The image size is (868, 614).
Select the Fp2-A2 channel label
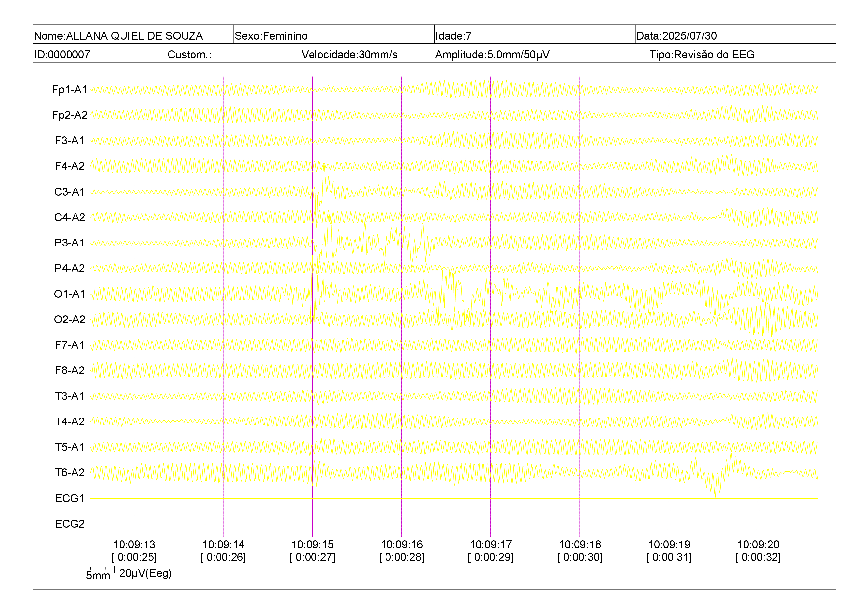(70, 115)
